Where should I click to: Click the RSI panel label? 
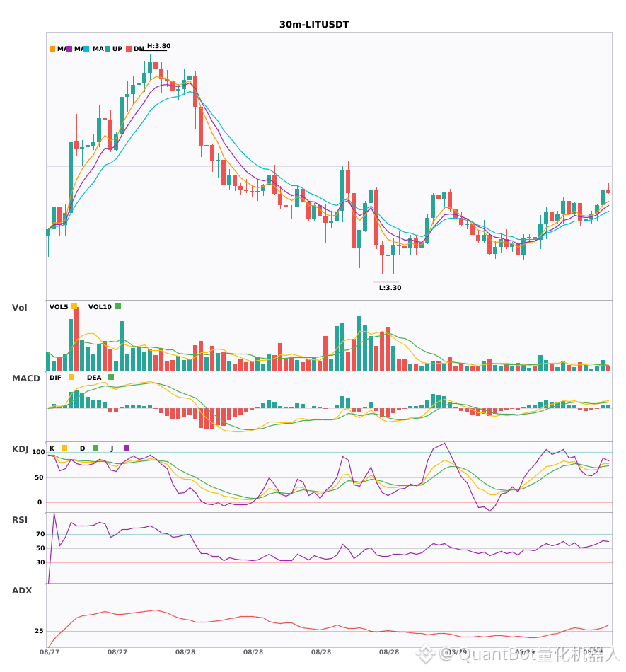pos(20,520)
